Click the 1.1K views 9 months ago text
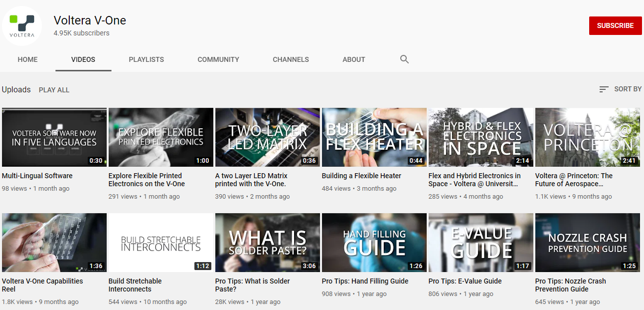 pyautogui.click(x=573, y=196)
